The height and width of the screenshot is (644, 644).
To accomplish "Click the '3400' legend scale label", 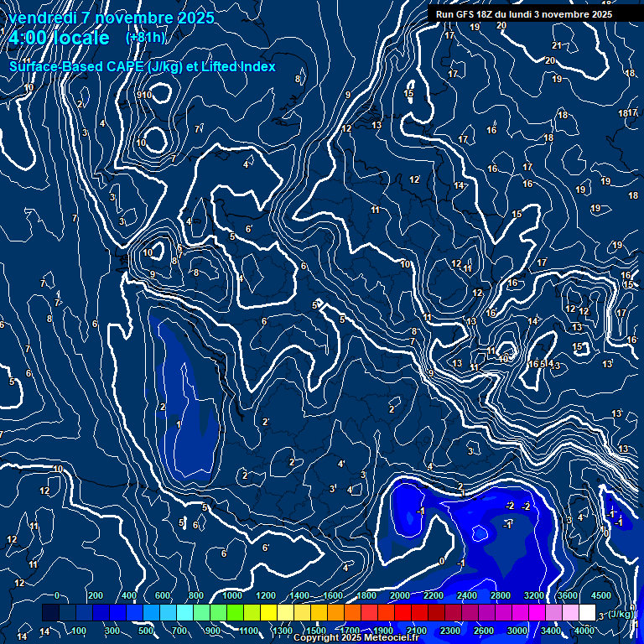I will (551, 631).
